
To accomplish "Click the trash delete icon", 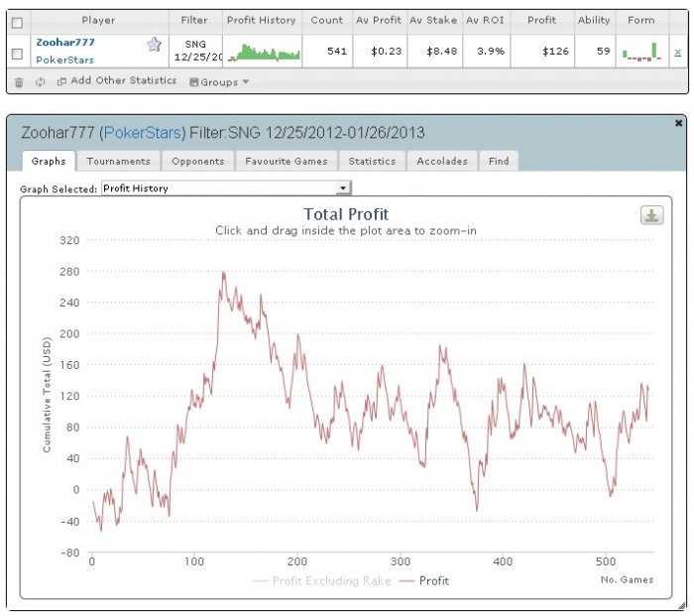I will click(x=19, y=82).
